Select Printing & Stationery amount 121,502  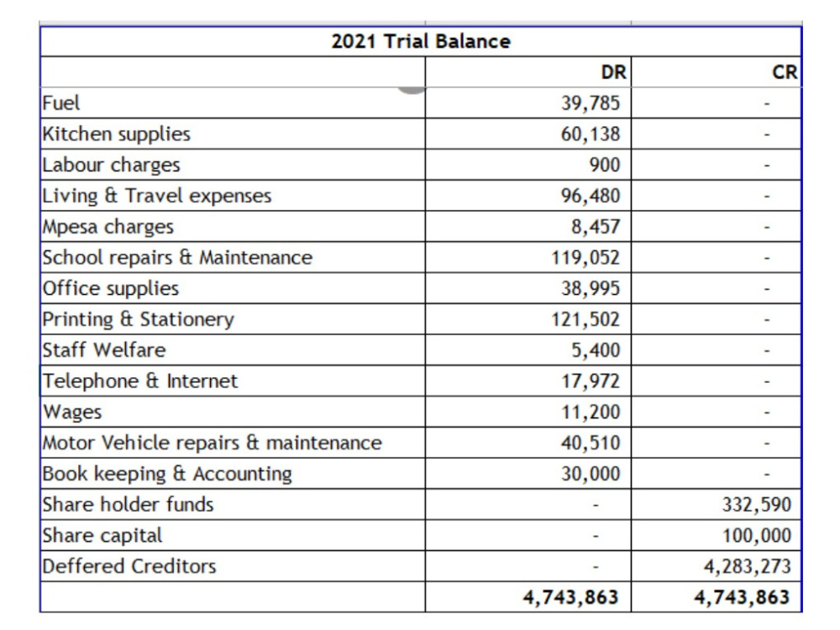tap(585, 320)
